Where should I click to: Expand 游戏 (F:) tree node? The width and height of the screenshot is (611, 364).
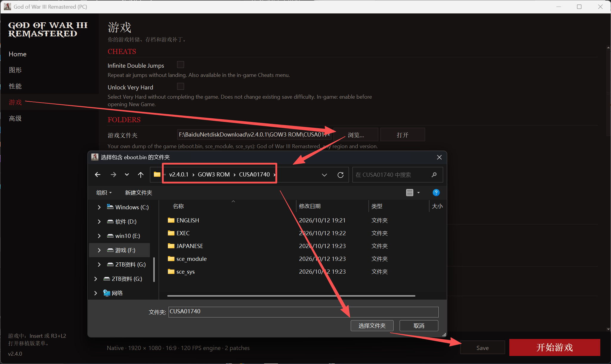pos(99,250)
